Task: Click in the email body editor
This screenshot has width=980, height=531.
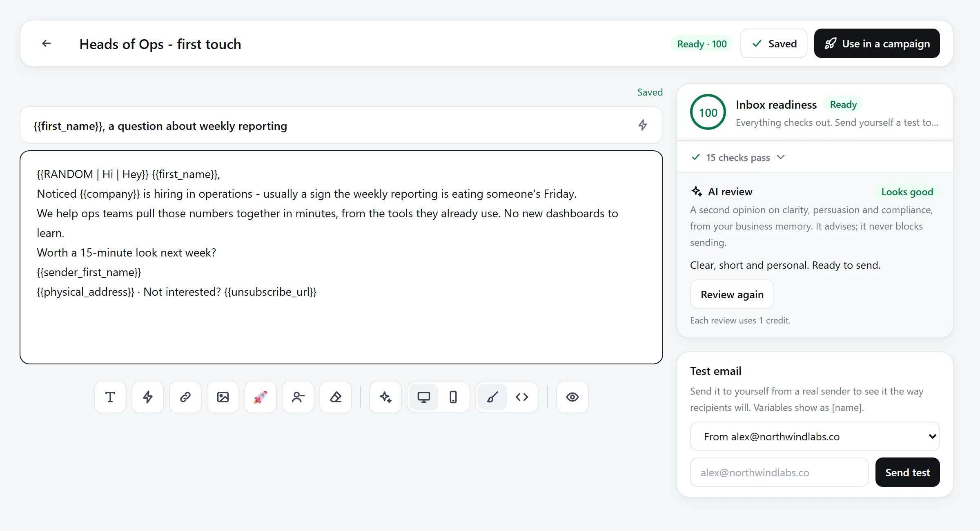Action: coord(341,257)
